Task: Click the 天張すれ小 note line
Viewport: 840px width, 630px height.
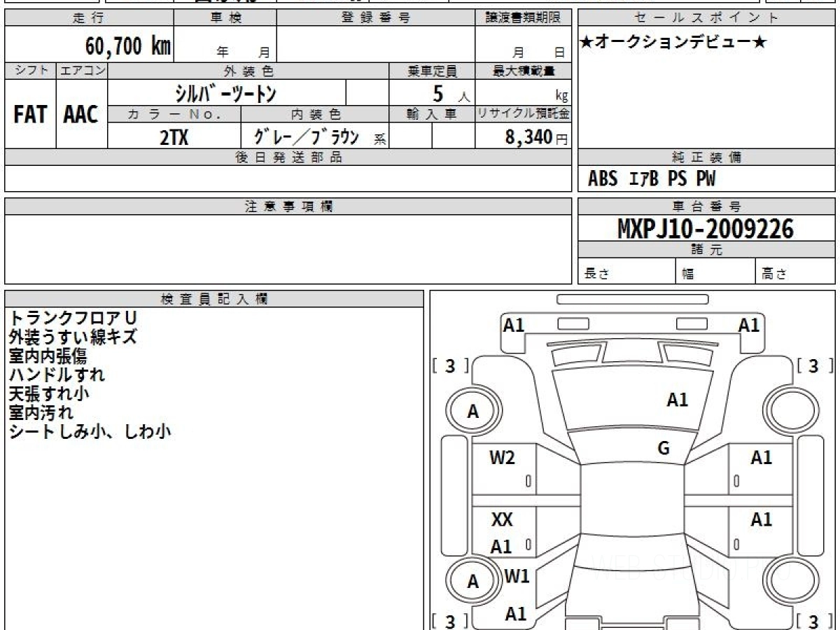Action: pyautogui.click(x=49, y=393)
